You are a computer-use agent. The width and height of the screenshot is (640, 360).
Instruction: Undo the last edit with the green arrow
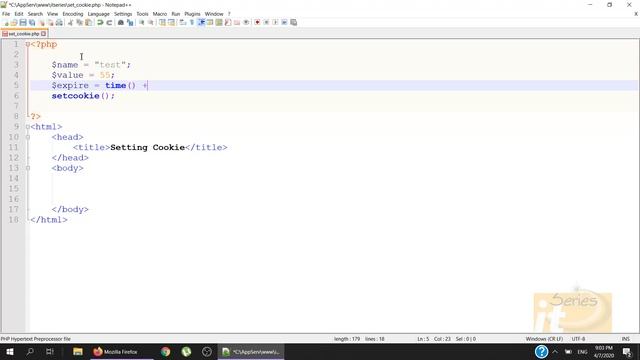point(100,22)
